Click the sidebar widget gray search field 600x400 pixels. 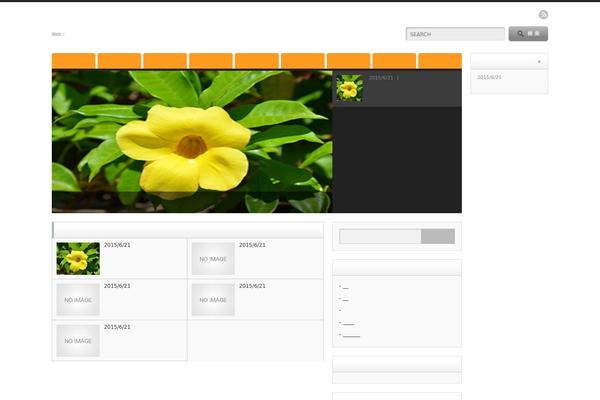click(x=380, y=236)
